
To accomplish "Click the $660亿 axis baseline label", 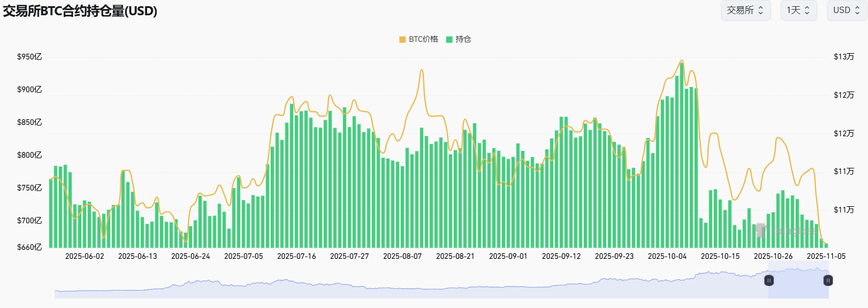I will coord(29,248).
